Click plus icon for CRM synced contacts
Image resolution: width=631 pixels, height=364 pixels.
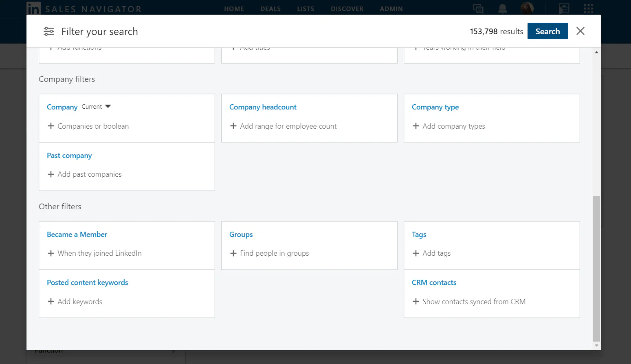416,302
